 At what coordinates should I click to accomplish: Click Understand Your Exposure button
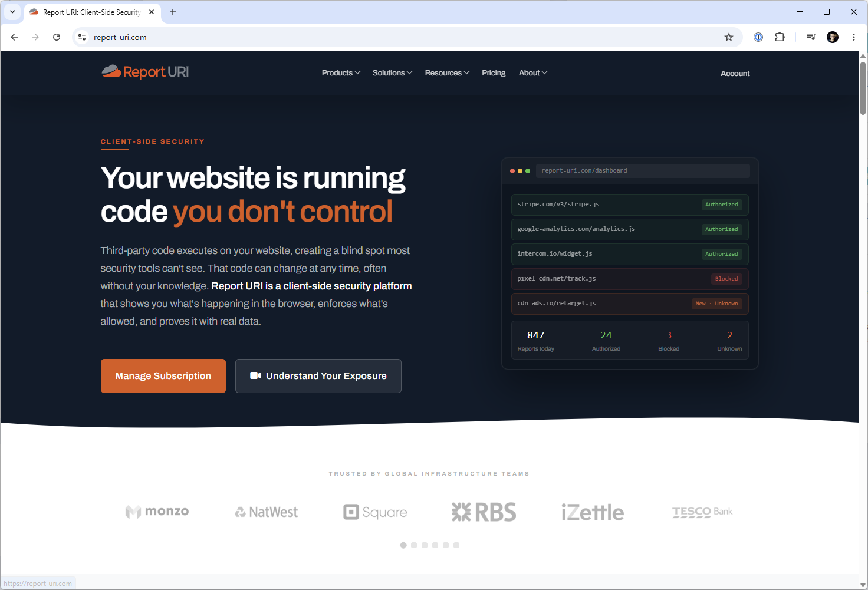click(x=318, y=376)
